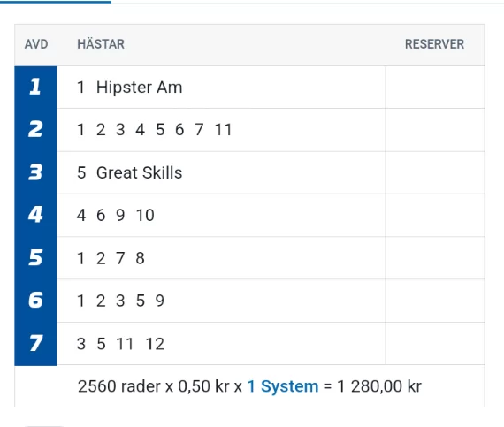Click horse number 10 in race 4

(145, 215)
